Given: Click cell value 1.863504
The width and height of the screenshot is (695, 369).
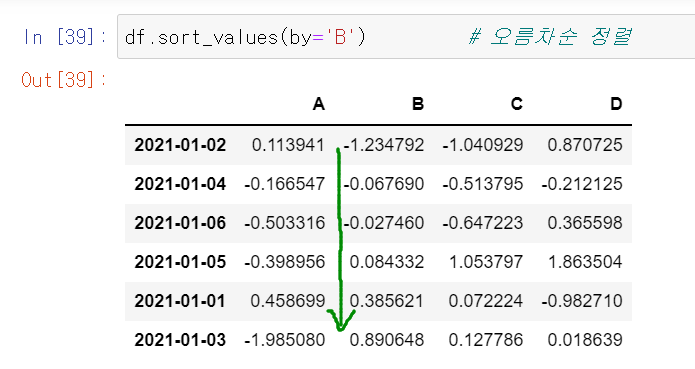Looking at the screenshot, I should (x=586, y=262).
